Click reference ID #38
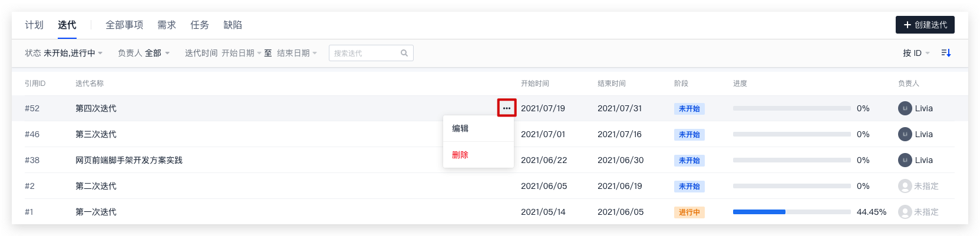 pyautogui.click(x=32, y=160)
